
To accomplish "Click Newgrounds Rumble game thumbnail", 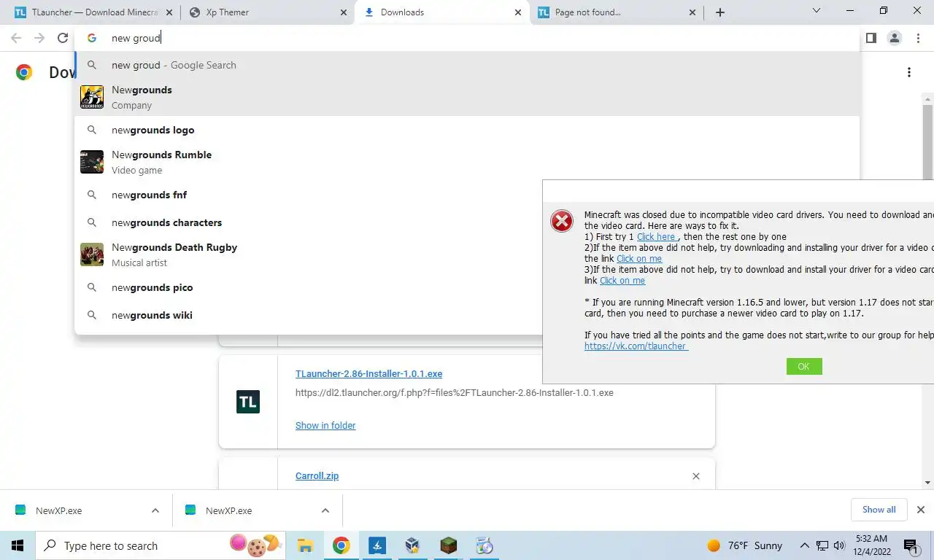I will click(92, 162).
